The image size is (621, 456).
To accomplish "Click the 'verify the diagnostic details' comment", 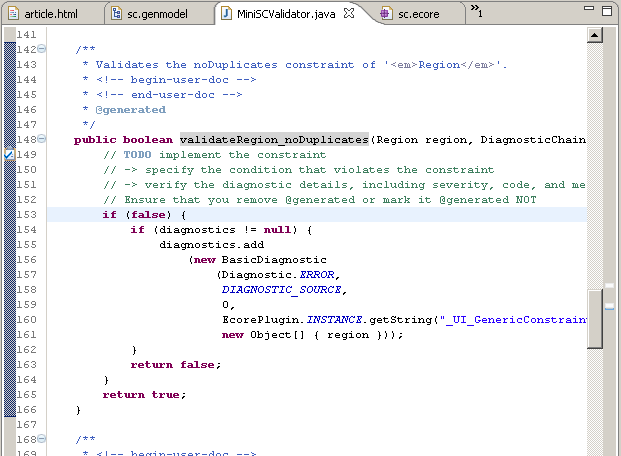I will tap(344, 185).
